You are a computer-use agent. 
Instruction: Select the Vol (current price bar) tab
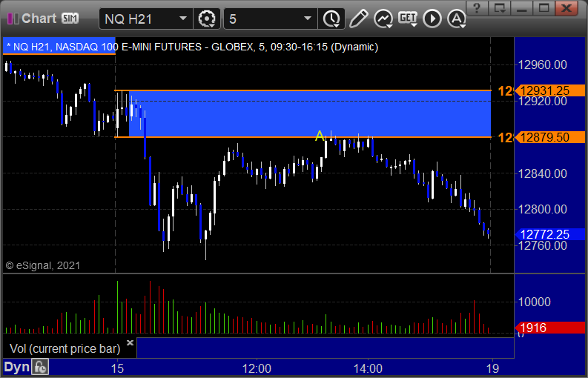[x=65, y=348]
